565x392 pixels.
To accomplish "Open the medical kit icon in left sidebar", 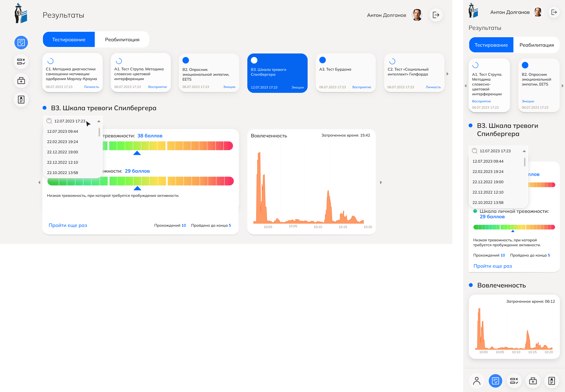I will 21,81.
